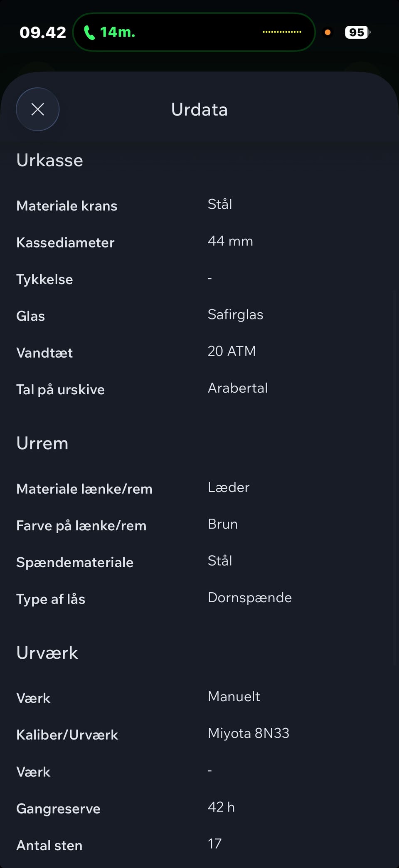This screenshot has width=399, height=868.
Task: Tap the green phone call icon
Action: point(89,32)
